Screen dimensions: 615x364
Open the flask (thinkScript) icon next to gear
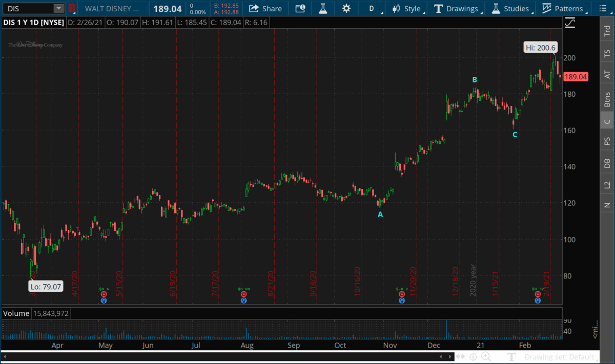323,8
